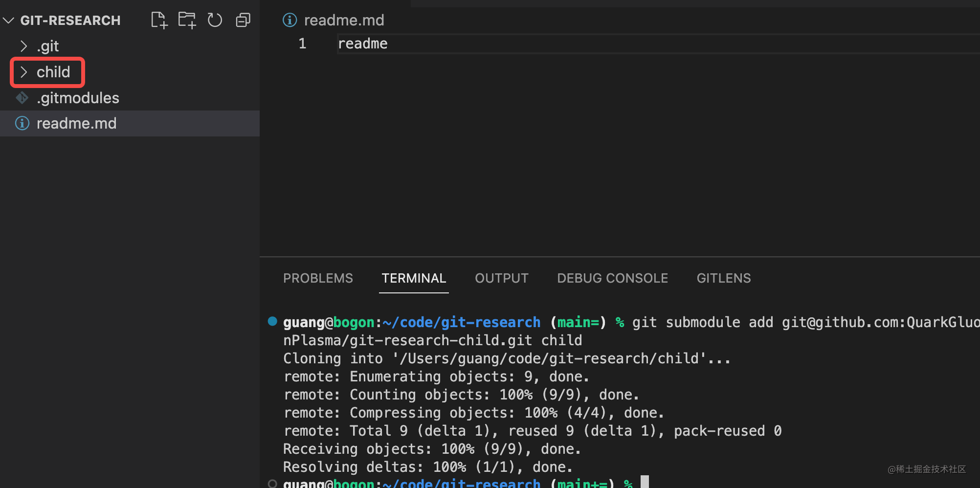
Task: Click the terminal running-process indicator dot
Action: 273,321
